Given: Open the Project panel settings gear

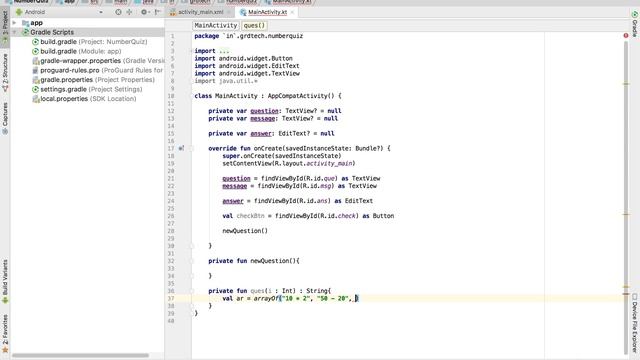Looking at the screenshot, I should [144, 12].
